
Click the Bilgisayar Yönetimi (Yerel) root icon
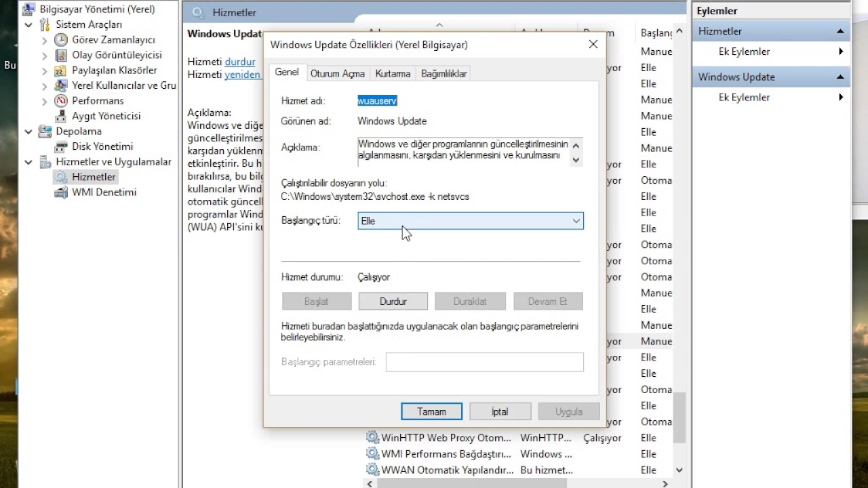coord(28,9)
